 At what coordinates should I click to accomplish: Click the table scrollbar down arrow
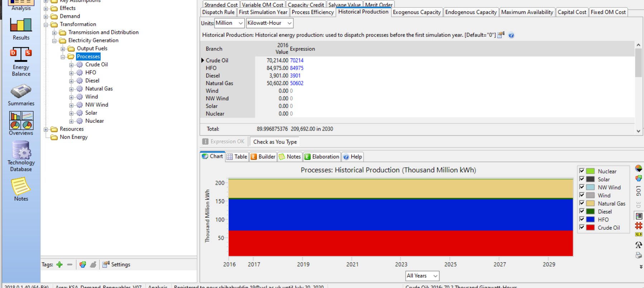coord(638,131)
